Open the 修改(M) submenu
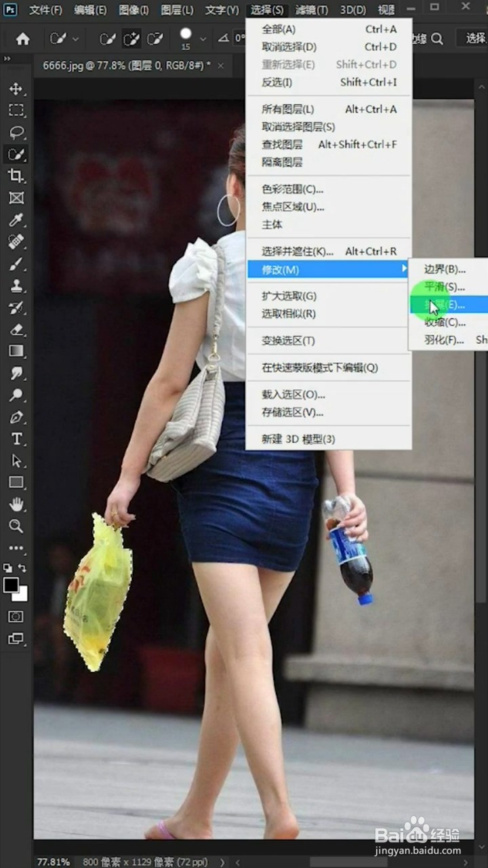 click(329, 269)
